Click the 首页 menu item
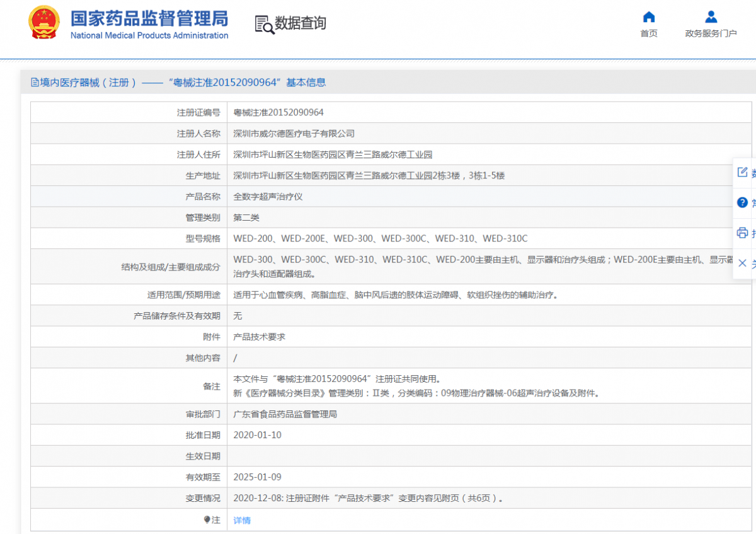756x534 pixels. click(x=648, y=34)
